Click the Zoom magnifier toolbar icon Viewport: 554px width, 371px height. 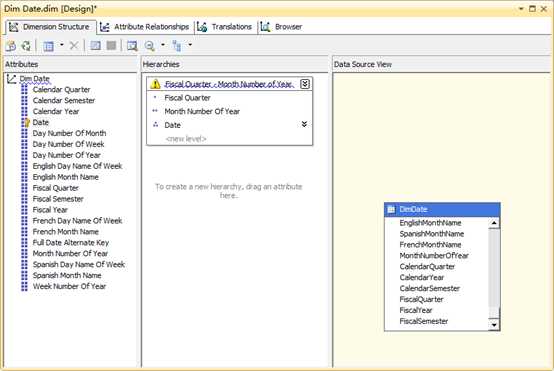click(x=150, y=46)
